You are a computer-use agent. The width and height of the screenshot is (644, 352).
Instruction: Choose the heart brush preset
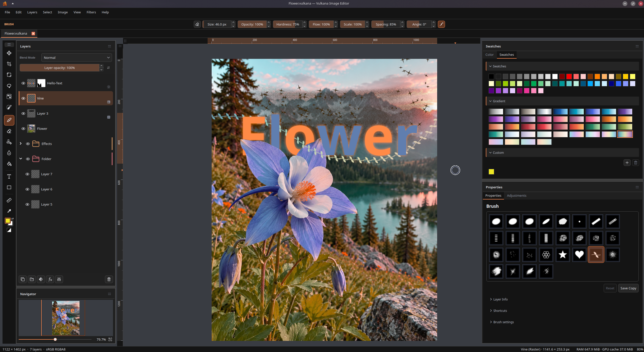click(x=579, y=255)
